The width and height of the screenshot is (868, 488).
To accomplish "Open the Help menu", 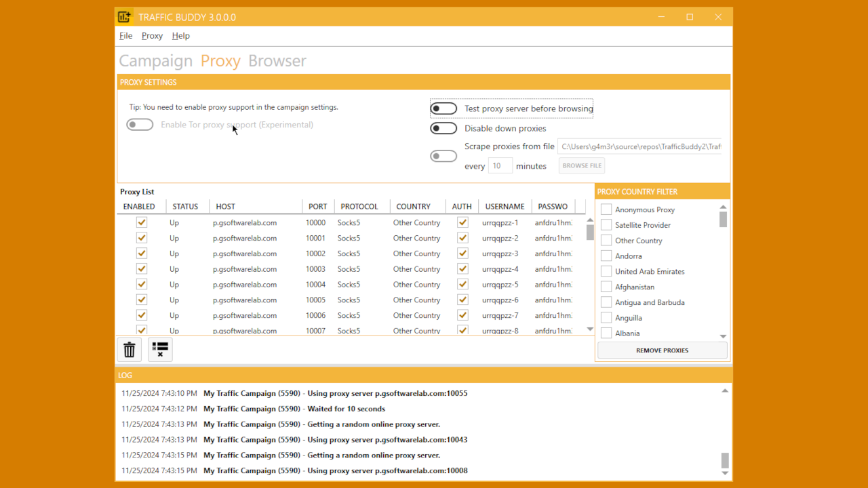I will coord(180,35).
